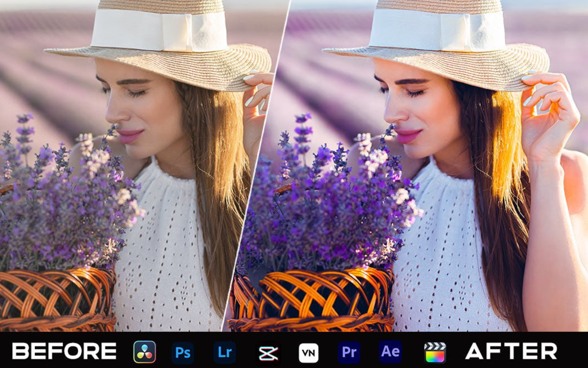The height and width of the screenshot is (368, 588).
Task: Click the Final Cut Pro icon
Action: pos(435,352)
